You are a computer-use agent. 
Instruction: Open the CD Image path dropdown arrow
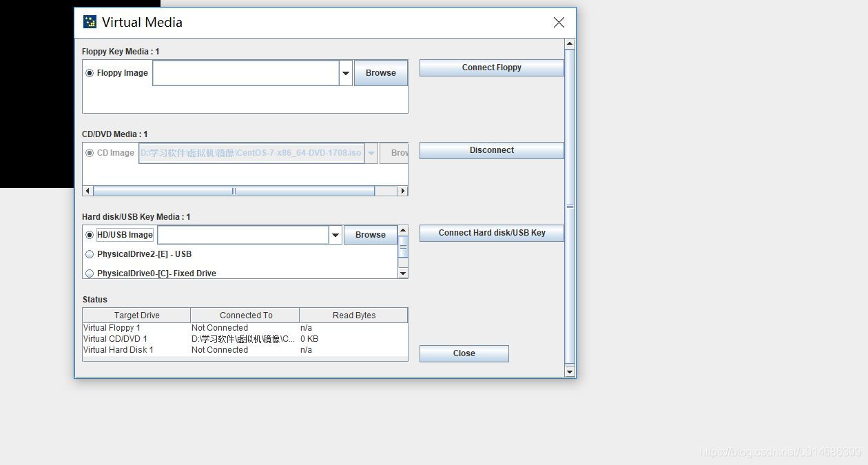pyautogui.click(x=371, y=153)
